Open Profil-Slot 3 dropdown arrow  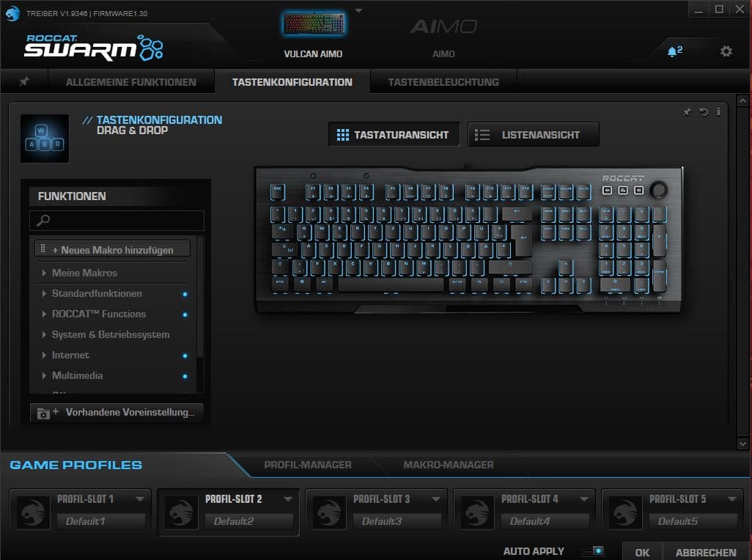click(435, 499)
